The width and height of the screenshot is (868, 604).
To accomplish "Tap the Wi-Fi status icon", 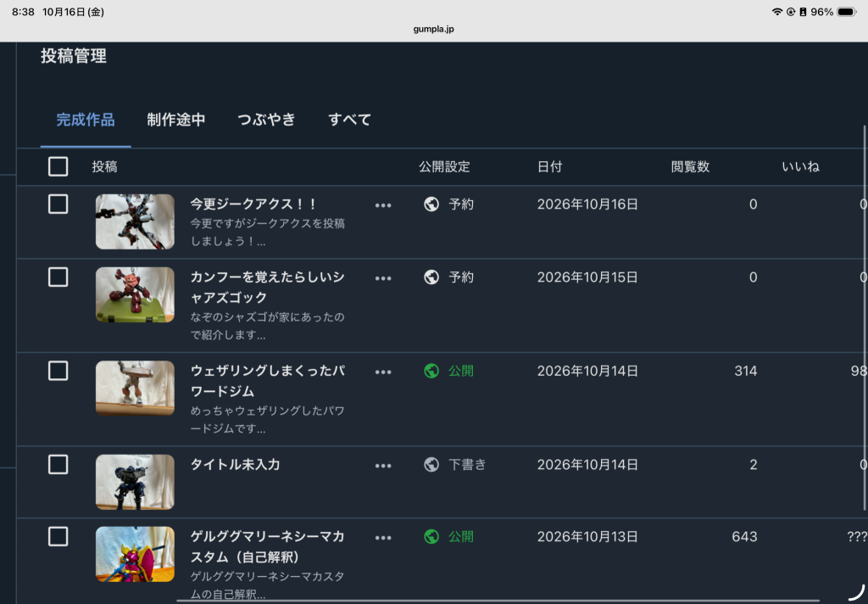I will [777, 12].
